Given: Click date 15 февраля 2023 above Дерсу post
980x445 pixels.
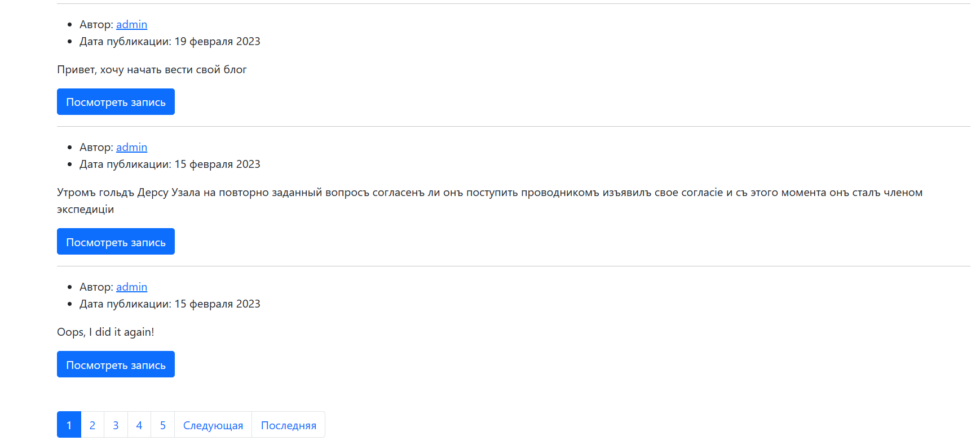Looking at the screenshot, I should 217,164.
